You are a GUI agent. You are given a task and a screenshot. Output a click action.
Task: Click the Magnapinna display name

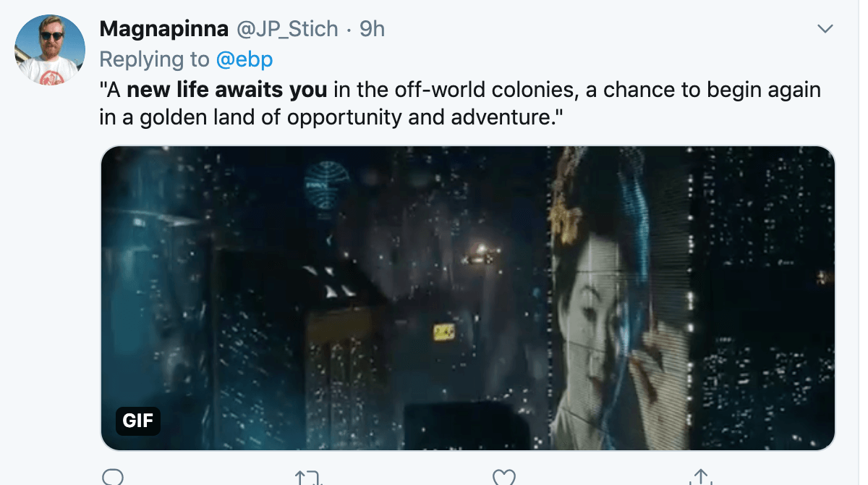[164, 29]
